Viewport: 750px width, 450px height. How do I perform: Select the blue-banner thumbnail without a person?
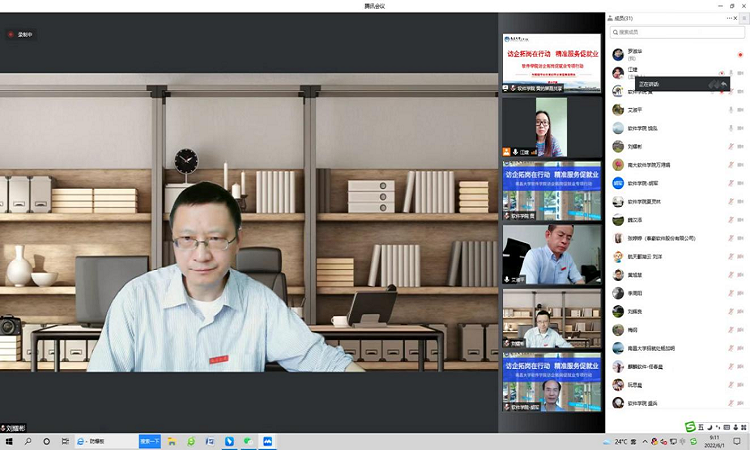pos(551,190)
